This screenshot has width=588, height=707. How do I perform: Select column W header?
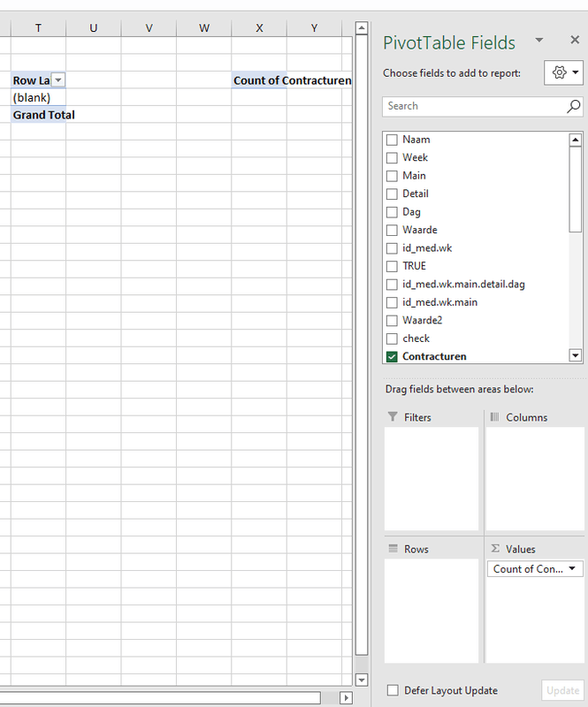pos(204,28)
